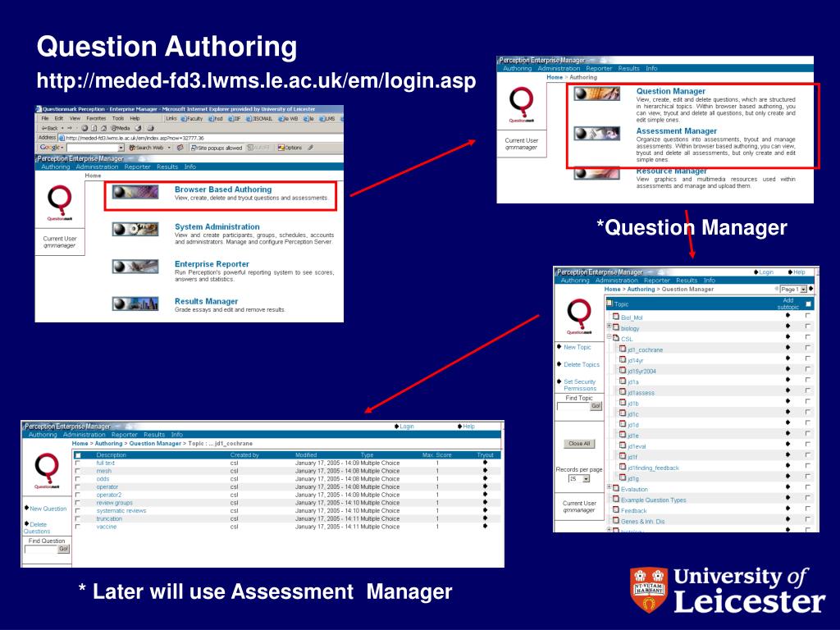Click Go! button next to Find Question
Viewport: 840px width, 630px height.
(64, 549)
